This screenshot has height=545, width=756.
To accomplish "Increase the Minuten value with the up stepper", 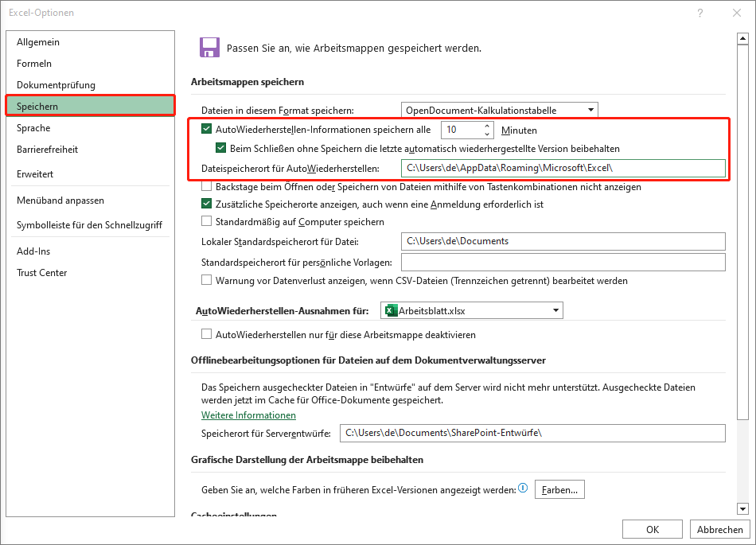I will click(x=485, y=126).
